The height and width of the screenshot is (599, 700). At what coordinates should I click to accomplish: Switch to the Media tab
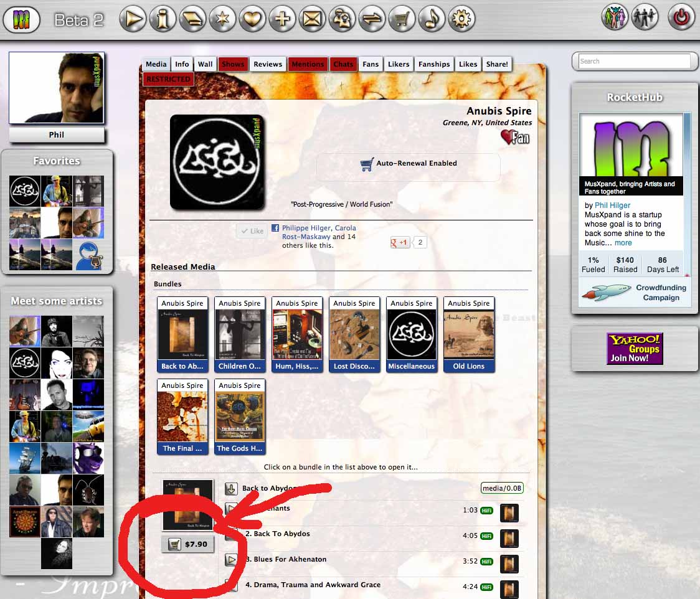pyautogui.click(x=156, y=64)
